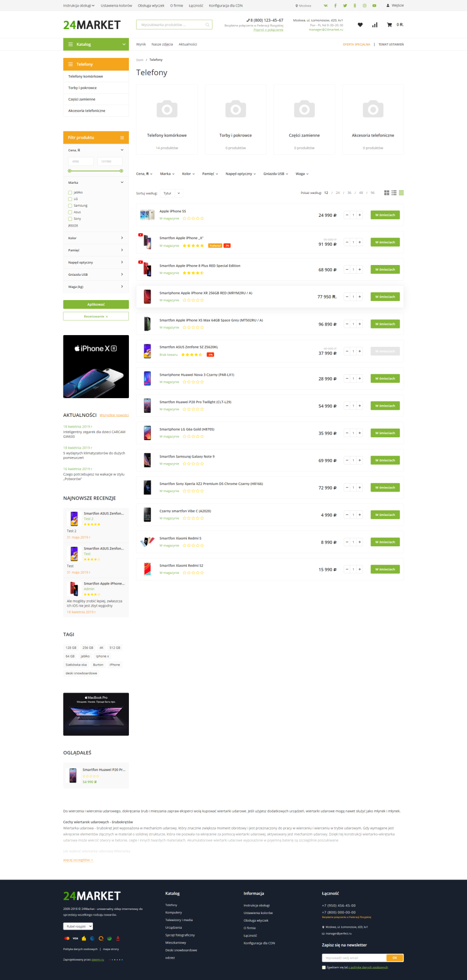467x980 pixels.
Task: Open the YouTube social icon in header
Action: 374,6
